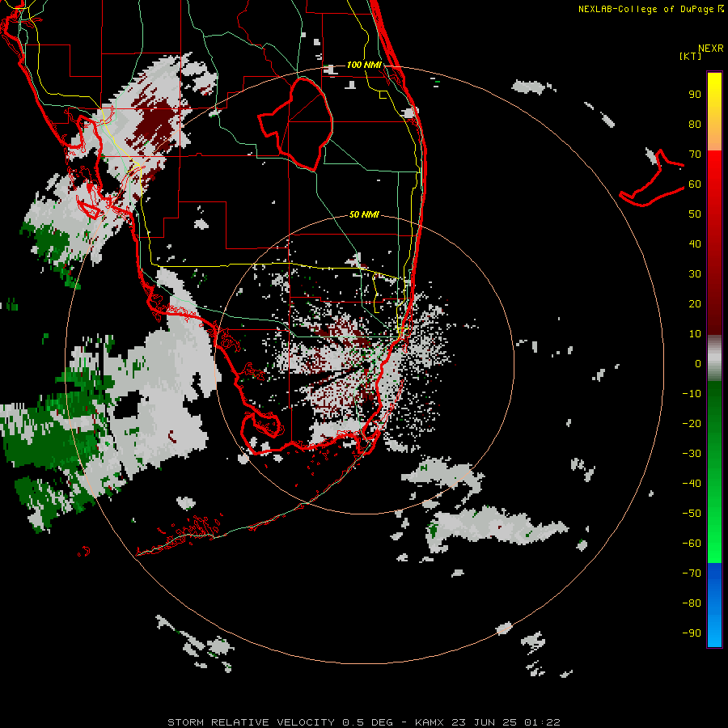Click the -70 kt scale value

click(692, 574)
